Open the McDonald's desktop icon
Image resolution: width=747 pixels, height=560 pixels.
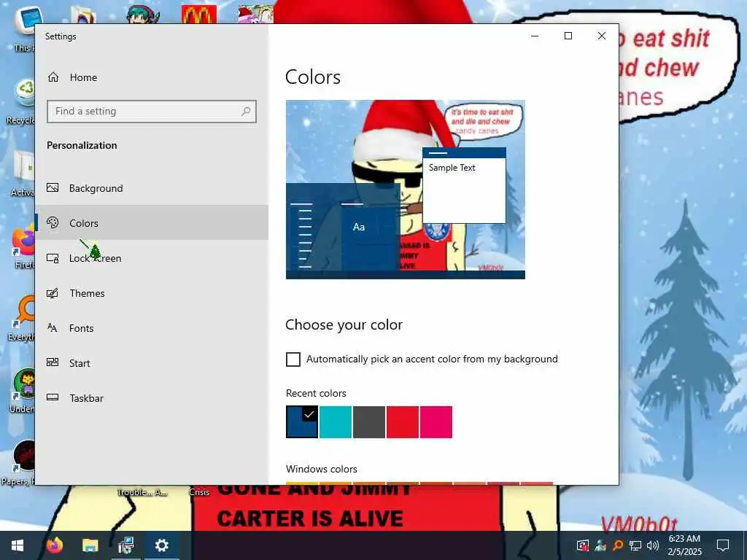pos(199,15)
